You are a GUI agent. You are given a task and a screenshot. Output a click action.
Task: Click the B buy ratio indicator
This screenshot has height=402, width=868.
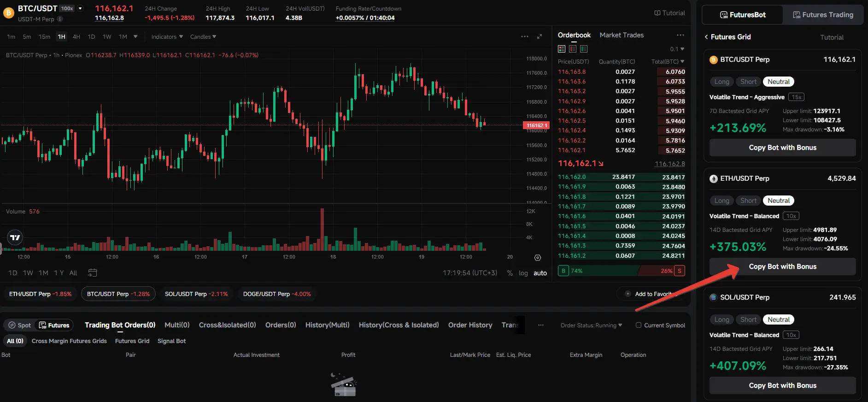pos(563,271)
